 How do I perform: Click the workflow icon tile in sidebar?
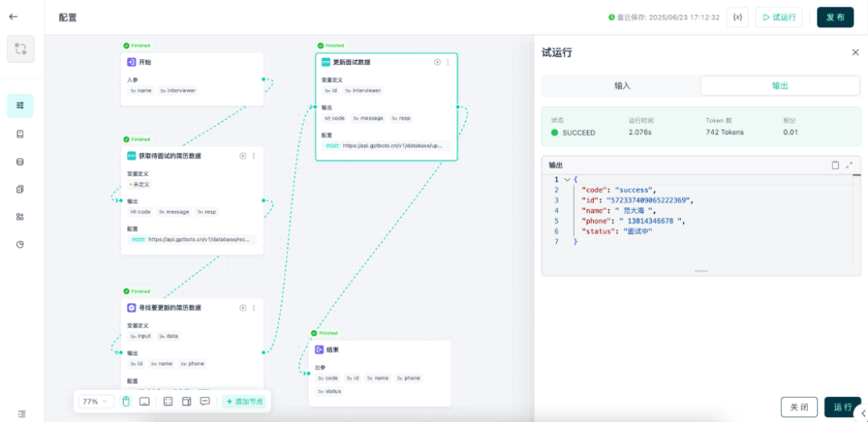[x=20, y=49]
